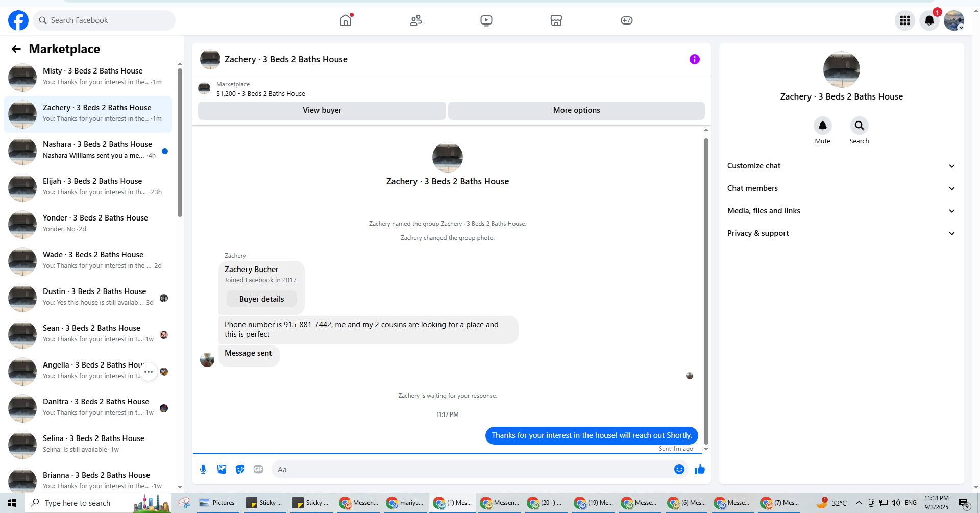Open Friends icon in top navigation
980x513 pixels.
click(416, 20)
